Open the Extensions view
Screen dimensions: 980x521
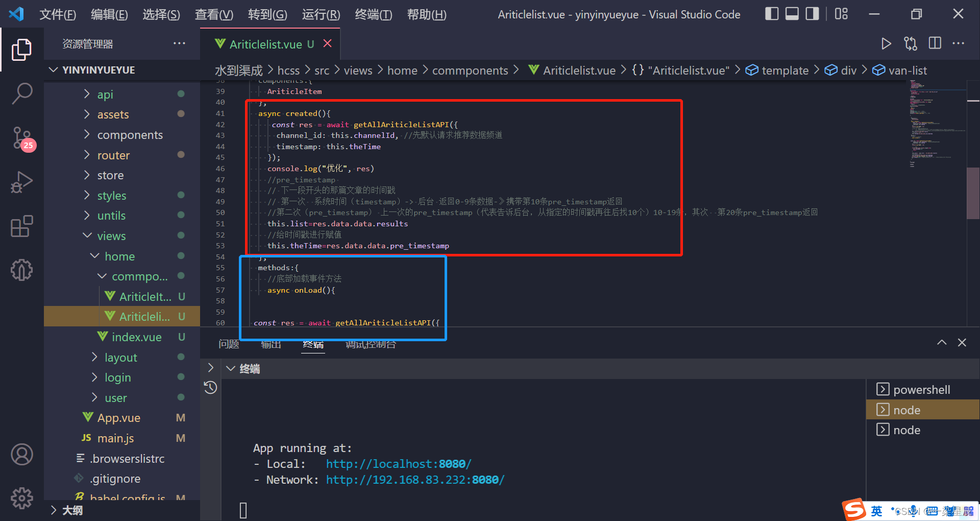[x=21, y=226]
